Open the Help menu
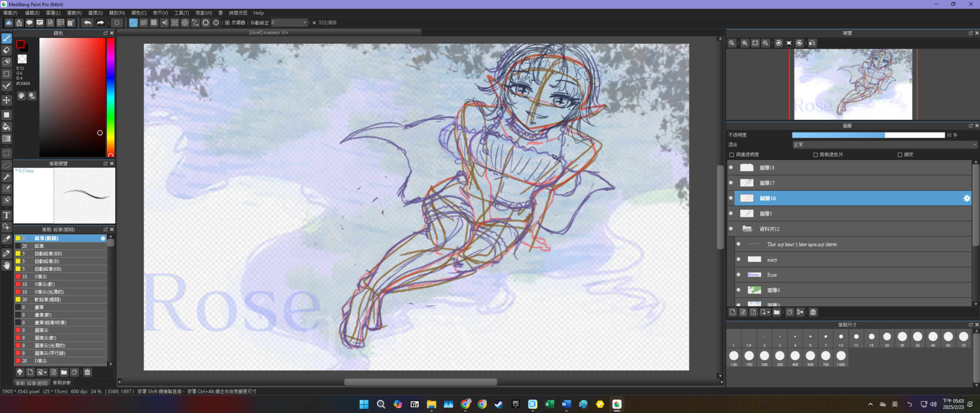Viewport: 980px width, 413px height. coord(258,13)
